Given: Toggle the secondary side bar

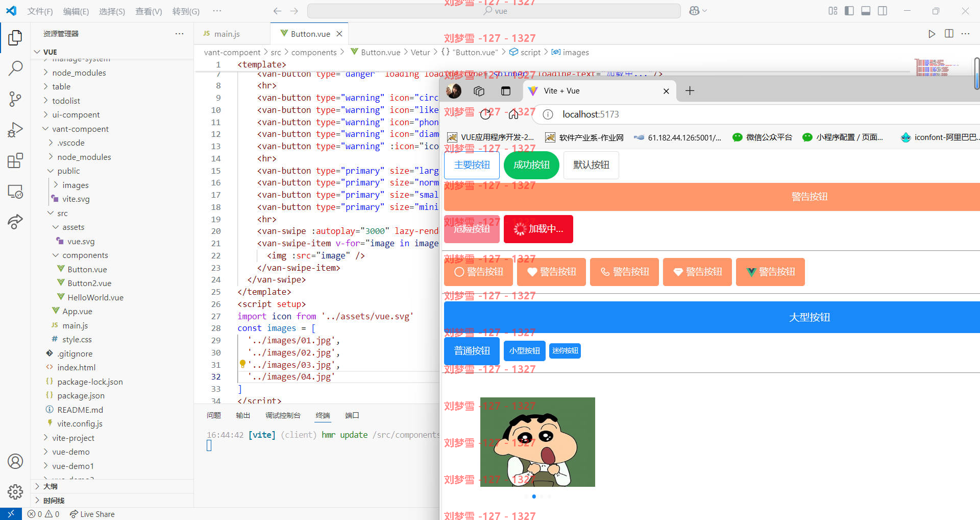Looking at the screenshot, I should pyautogui.click(x=883, y=11).
